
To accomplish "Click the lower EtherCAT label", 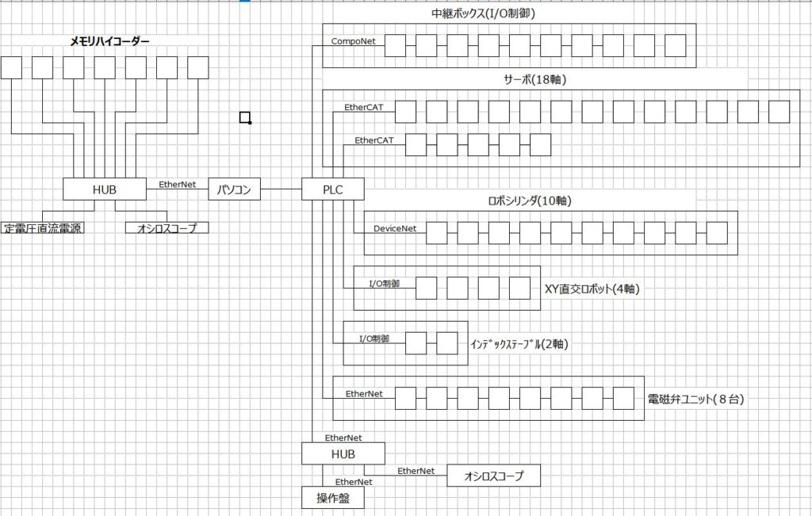I will (x=374, y=140).
